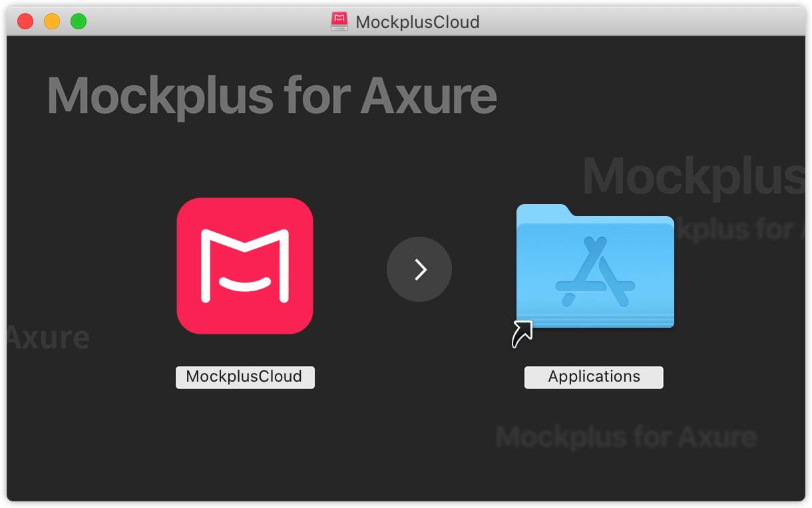812x508 pixels.
Task: Select the MockplusCloud app icon
Action: (x=245, y=266)
